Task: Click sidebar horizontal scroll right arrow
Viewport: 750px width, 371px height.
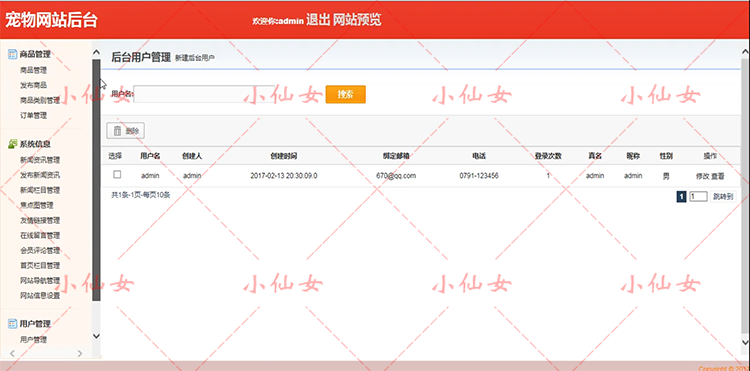Action: (x=79, y=353)
